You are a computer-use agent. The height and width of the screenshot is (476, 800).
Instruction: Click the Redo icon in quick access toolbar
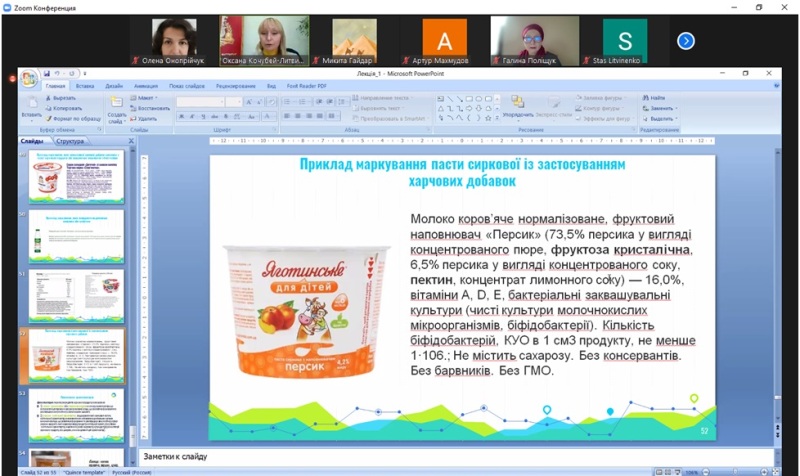tap(72, 73)
